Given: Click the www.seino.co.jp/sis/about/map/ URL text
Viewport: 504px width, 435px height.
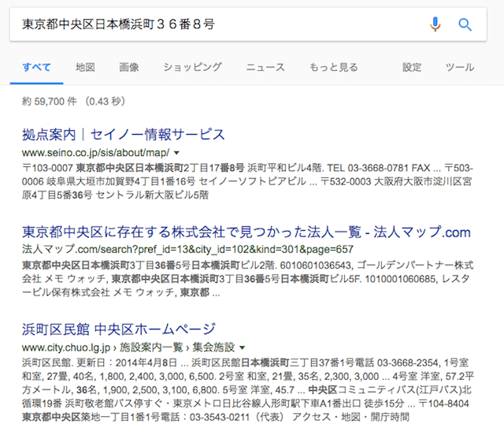Looking at the screenshot, I should click(95, 153).
